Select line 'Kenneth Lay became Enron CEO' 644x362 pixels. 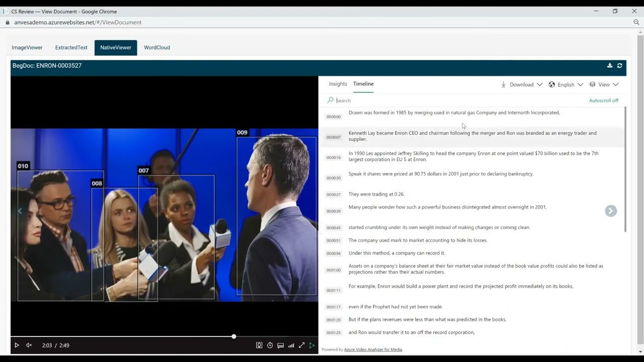(472, 136)
